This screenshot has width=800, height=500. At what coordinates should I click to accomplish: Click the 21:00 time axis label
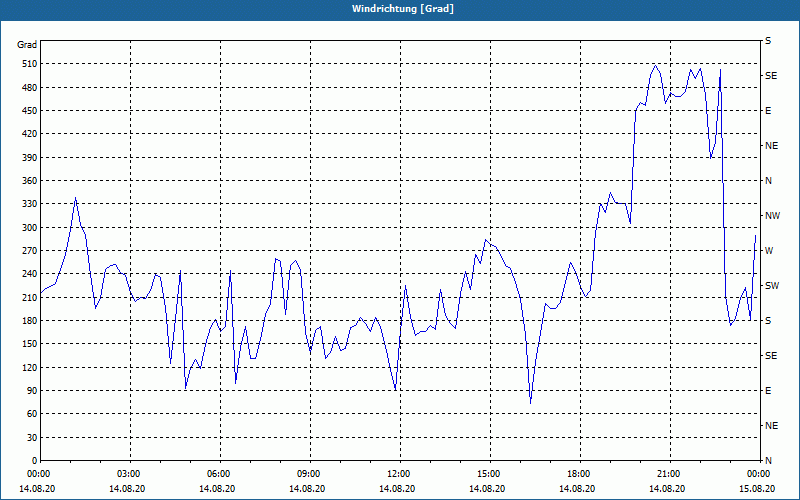tap(670, 474)
